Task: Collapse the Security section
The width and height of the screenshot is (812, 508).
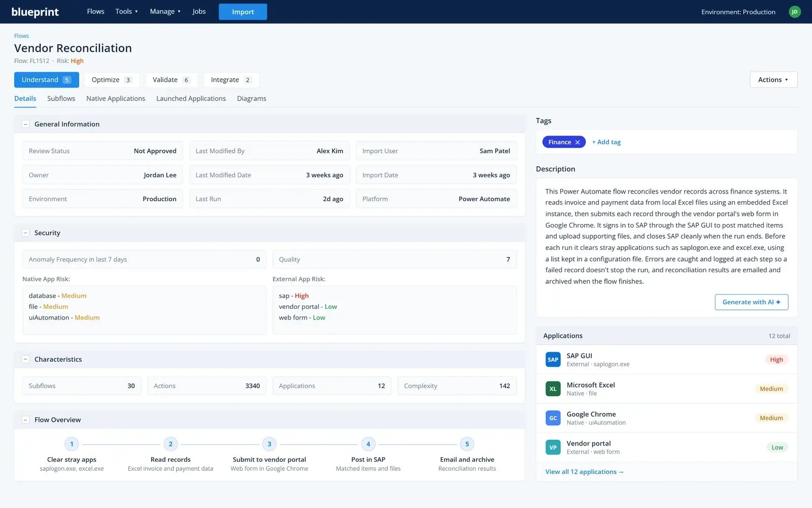Action: point(25,233)
